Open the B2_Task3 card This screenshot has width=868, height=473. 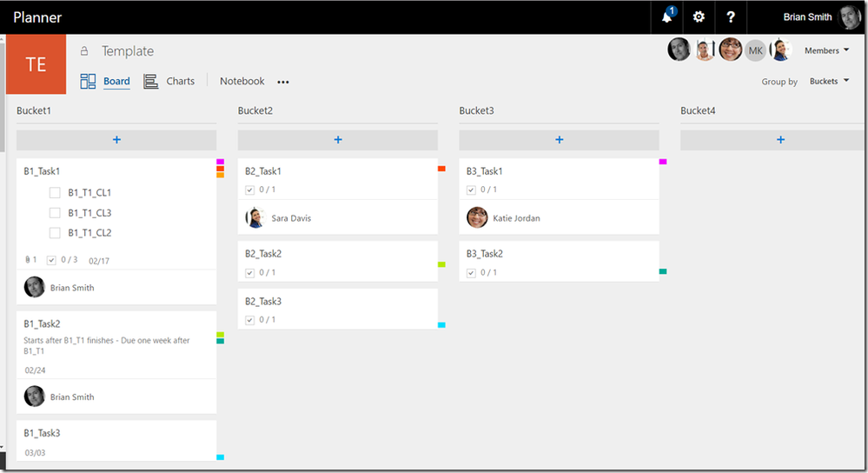(x=338, y=309)
